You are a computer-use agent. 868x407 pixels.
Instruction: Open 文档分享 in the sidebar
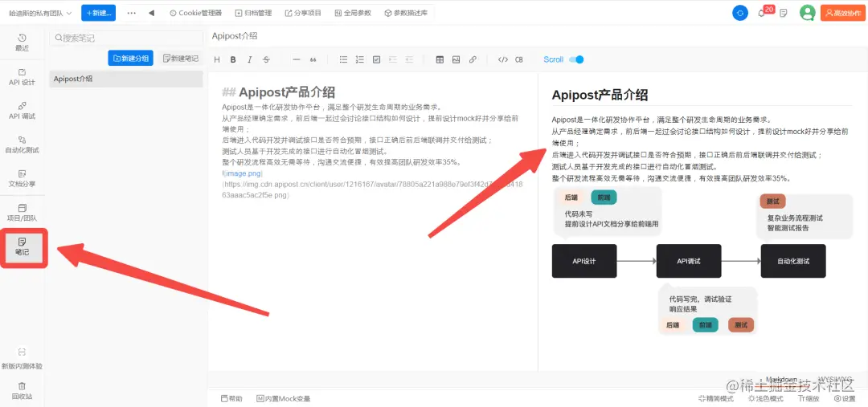[x=23, y=178]
